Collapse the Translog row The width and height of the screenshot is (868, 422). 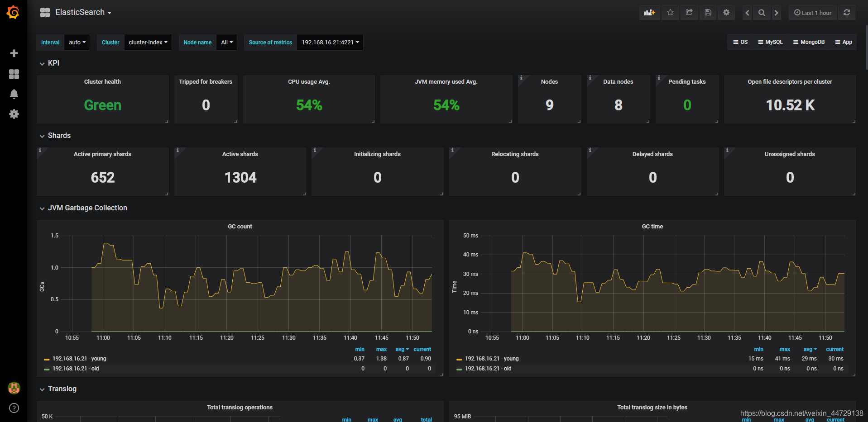[58, 389]
